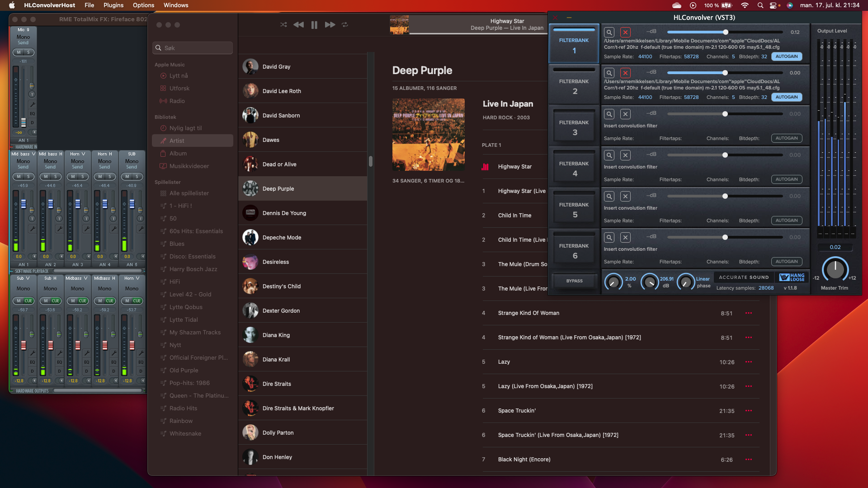Open filter browser magnifier for Filterbank 1
The height and width of the screenshot is (488, 868).
(609, 32)
